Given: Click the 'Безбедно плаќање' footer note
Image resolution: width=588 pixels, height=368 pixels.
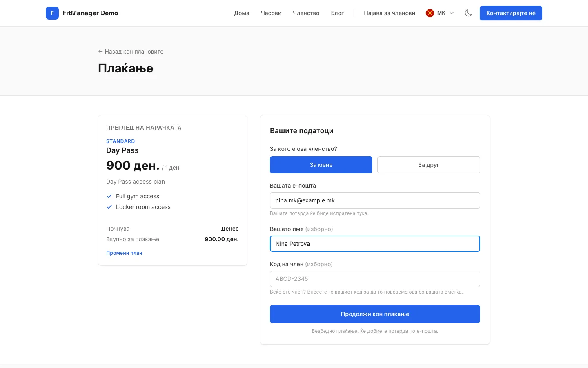Looking at the screenshot, I should pos(375,331).
